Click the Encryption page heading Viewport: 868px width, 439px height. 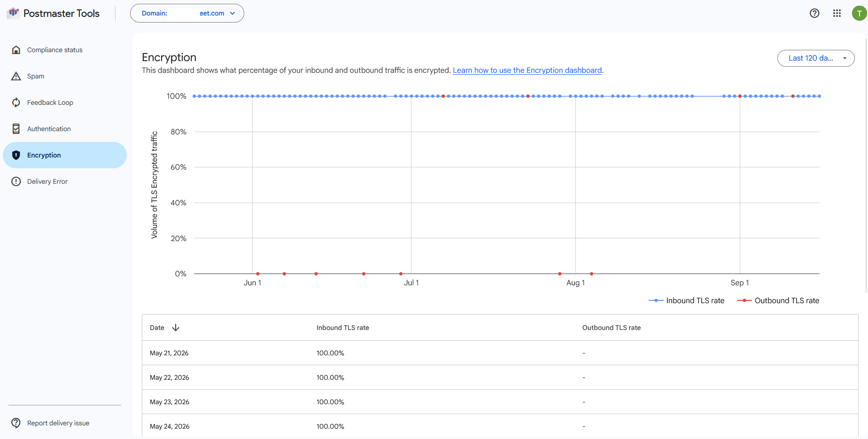pos(169,57)
